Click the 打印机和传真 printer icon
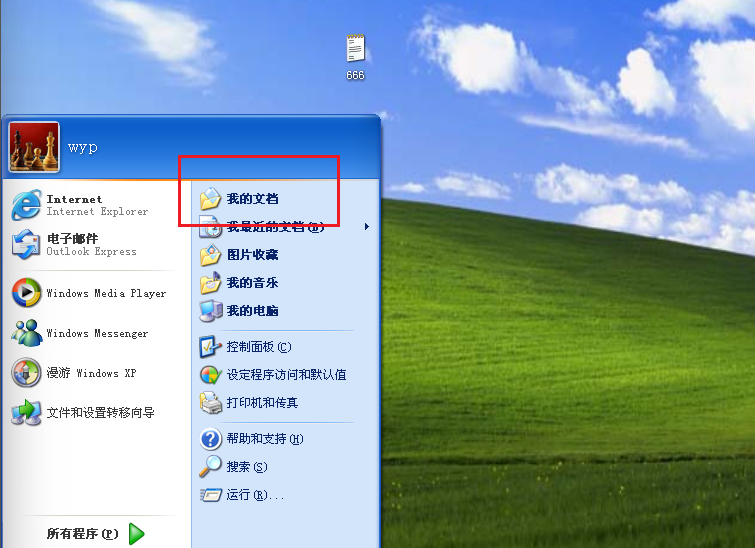The height and width of the screenshot is (548, 755). pos(210,403)
